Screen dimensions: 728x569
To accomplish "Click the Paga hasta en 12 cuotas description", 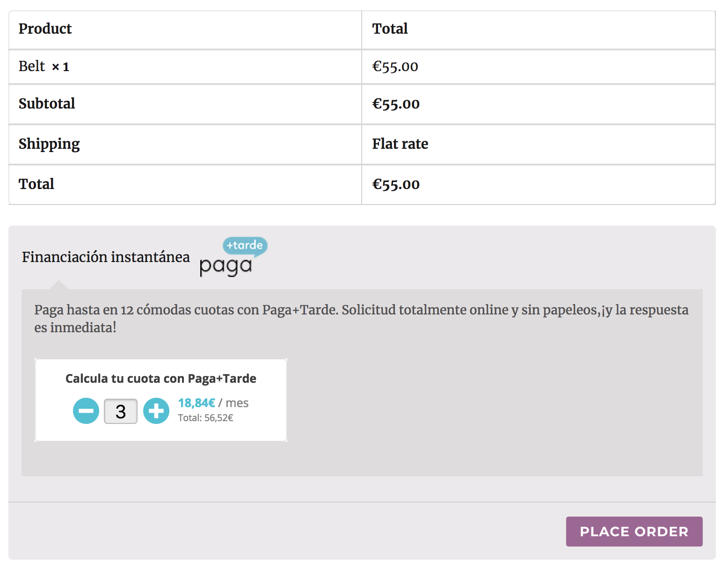I will pos(361,318).
